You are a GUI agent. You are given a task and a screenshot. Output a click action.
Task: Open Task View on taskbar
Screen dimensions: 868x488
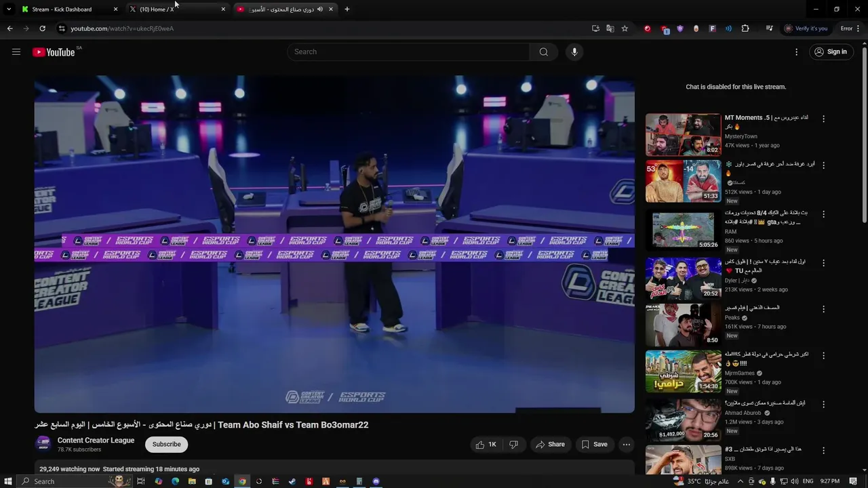(141, 481)
